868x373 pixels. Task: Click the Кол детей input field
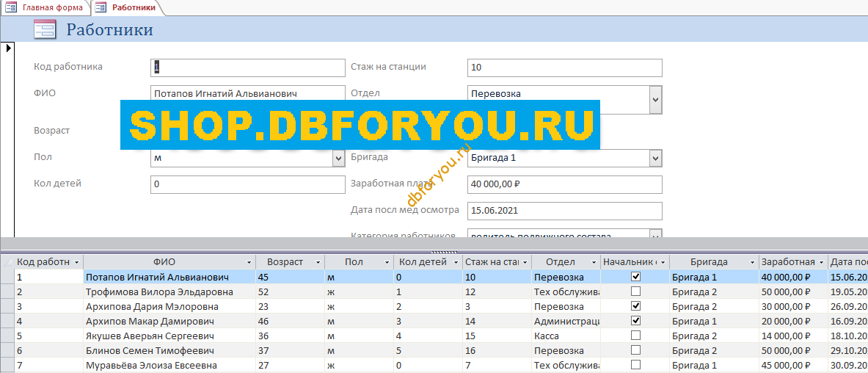coord(247,184)
